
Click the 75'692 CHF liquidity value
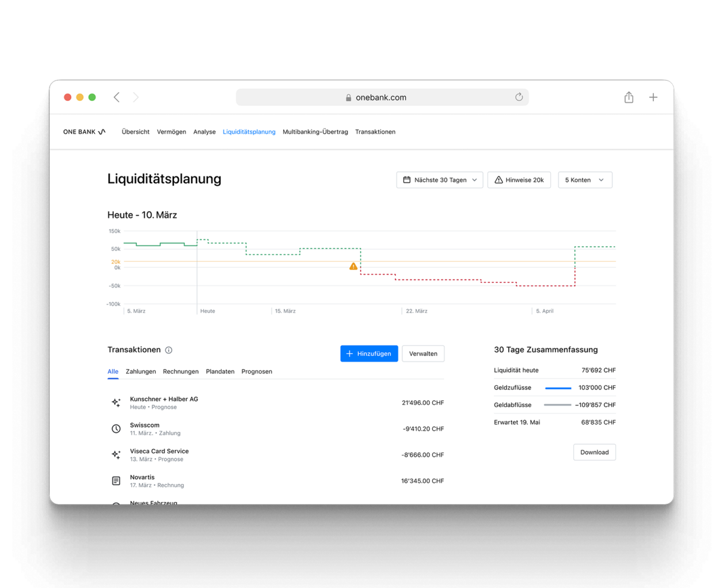pos(599,370)
